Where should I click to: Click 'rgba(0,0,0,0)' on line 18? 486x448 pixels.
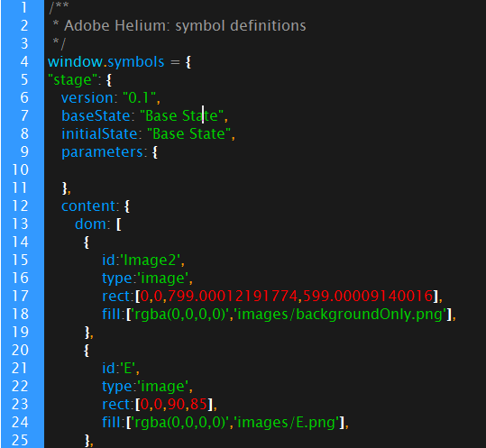[180, 315]
